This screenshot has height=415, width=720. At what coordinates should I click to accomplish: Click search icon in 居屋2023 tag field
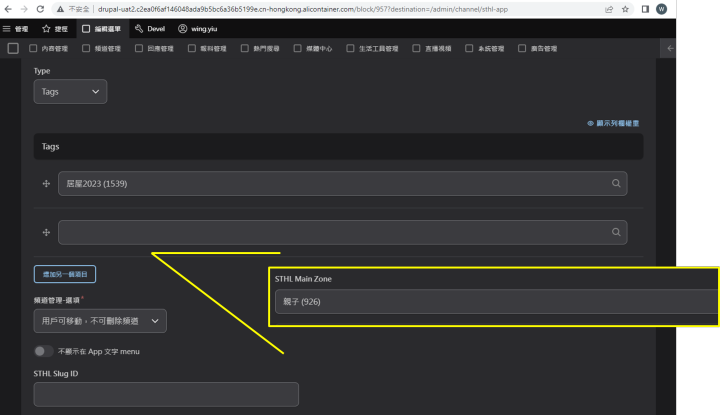[x=616, y=184]
